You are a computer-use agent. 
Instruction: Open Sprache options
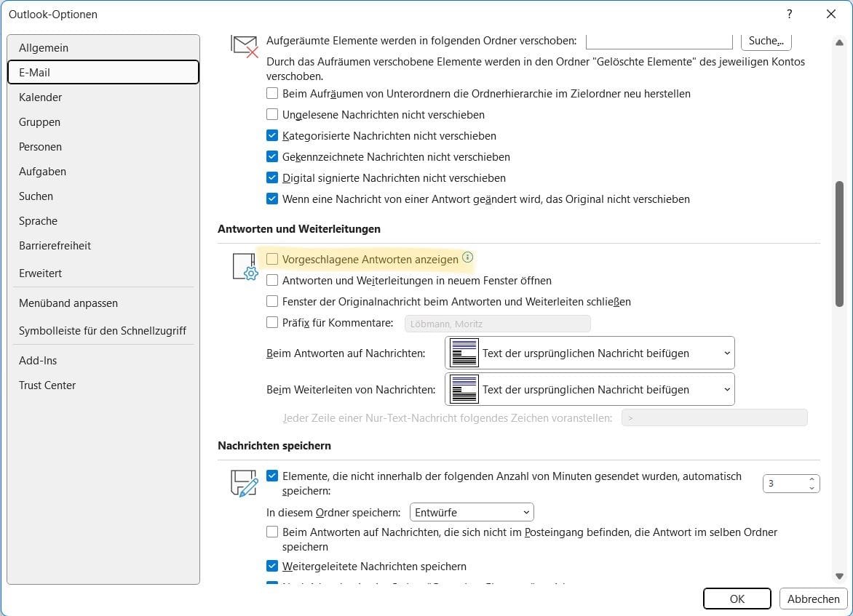pyautogui.click(x=103, y=221)
